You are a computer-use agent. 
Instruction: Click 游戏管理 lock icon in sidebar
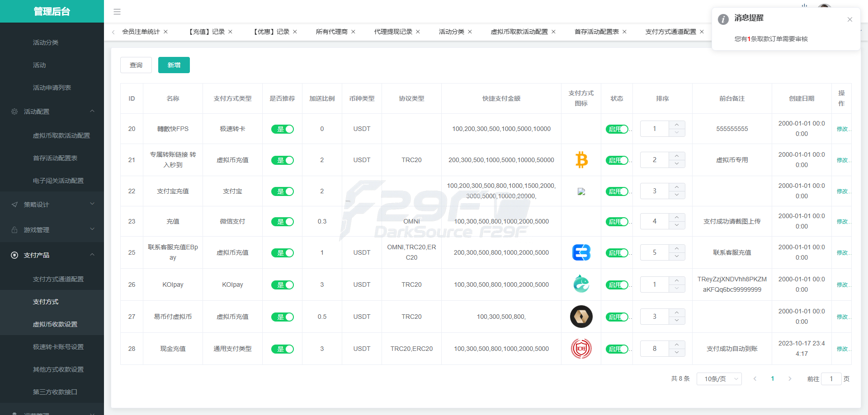pos(14,230)
